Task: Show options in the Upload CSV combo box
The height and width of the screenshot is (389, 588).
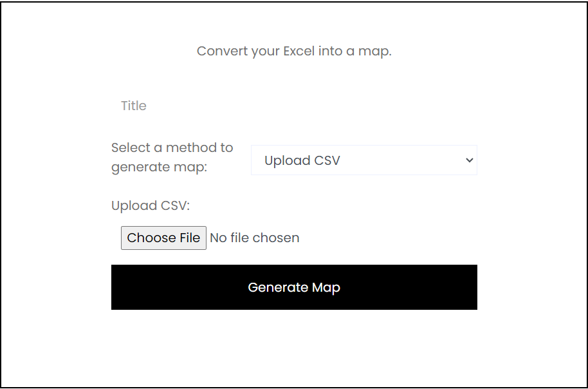Action: pos(363,160)
